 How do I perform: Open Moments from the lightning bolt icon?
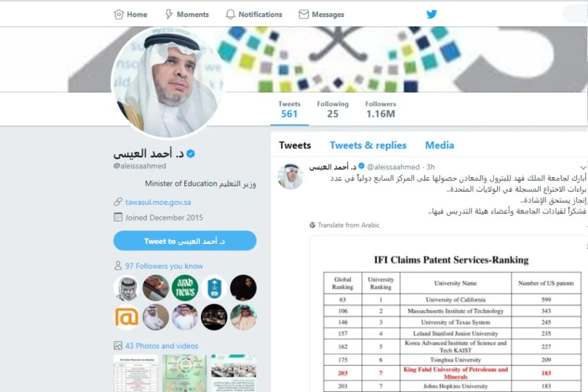[187, 14]
